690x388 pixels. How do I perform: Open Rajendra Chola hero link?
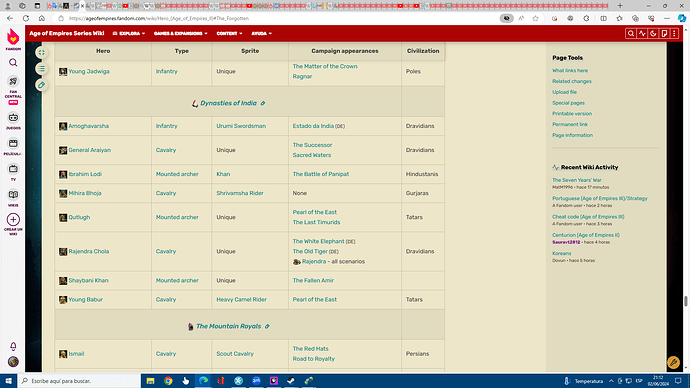pos(88,251)
